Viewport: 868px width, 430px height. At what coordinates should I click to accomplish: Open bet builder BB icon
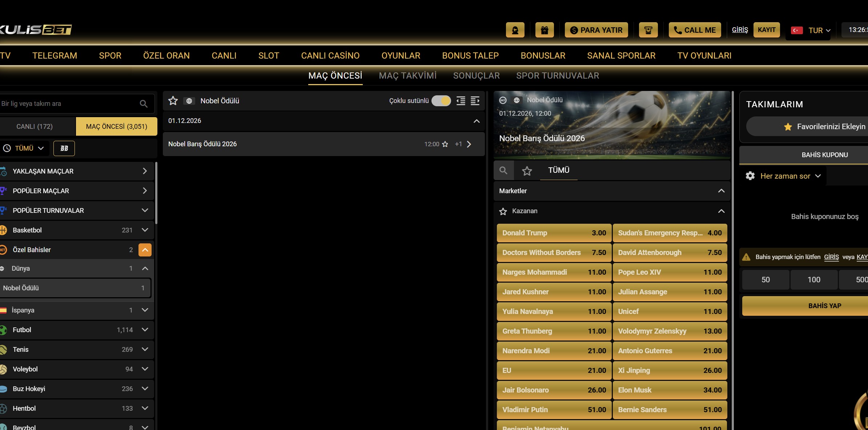[64, 148]
